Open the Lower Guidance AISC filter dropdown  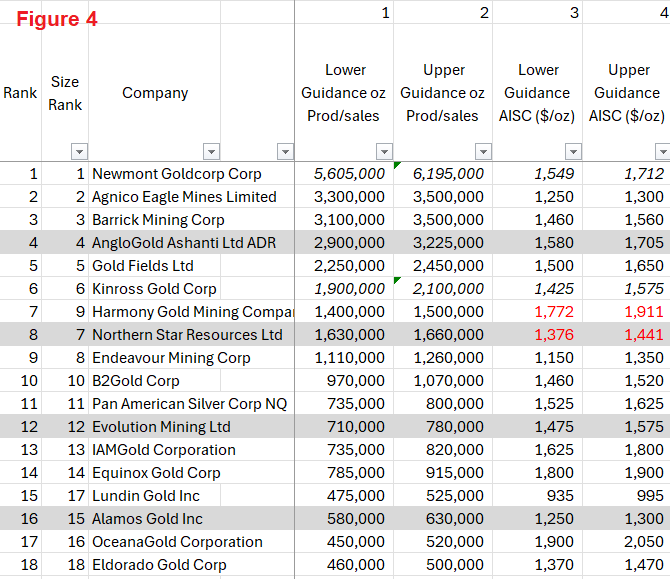point(573,152)
